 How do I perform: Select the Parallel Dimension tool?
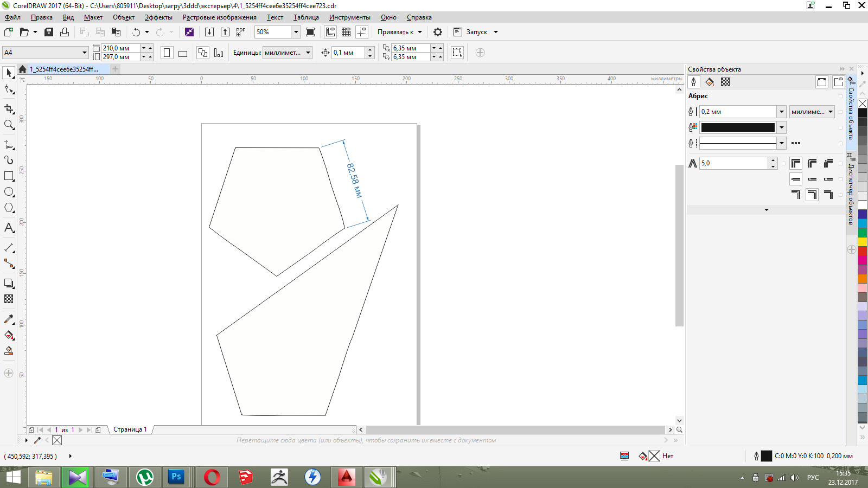[9, 248]
